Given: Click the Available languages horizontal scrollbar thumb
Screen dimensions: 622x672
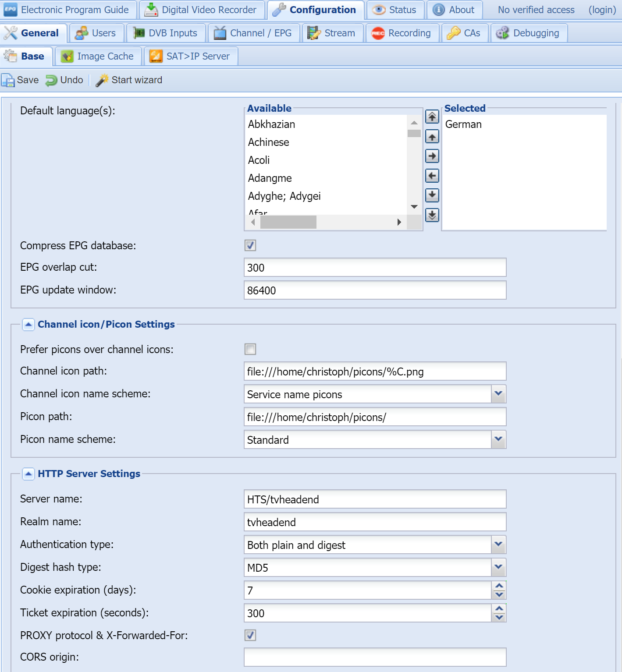Looking at the screenshot, I should [288, 222].
